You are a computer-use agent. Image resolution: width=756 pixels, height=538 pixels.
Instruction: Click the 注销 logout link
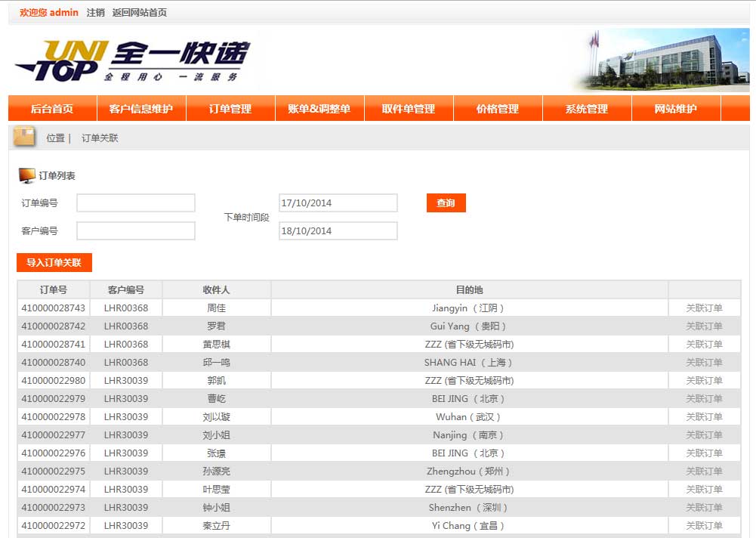96,12
